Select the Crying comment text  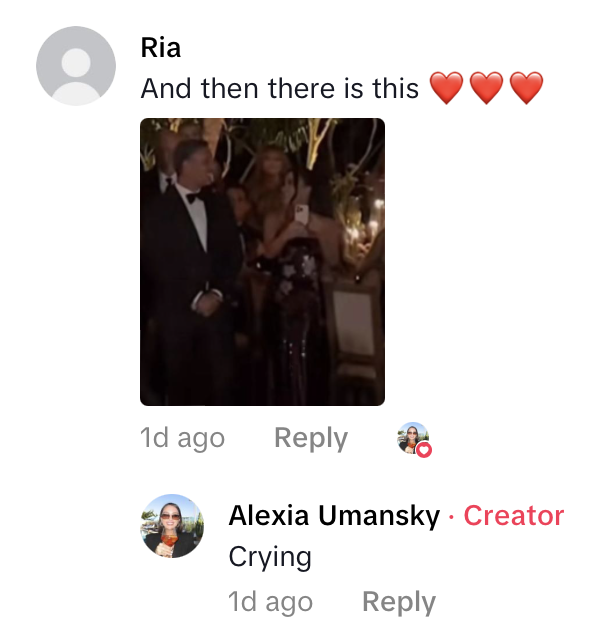tap(270, 557)
